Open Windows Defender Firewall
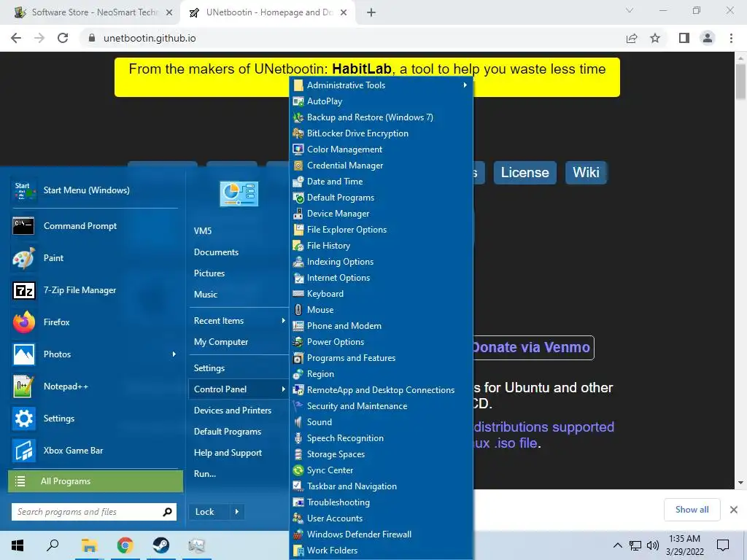The image size is (747, 560). pyautogui.click(x=381, y=534)
